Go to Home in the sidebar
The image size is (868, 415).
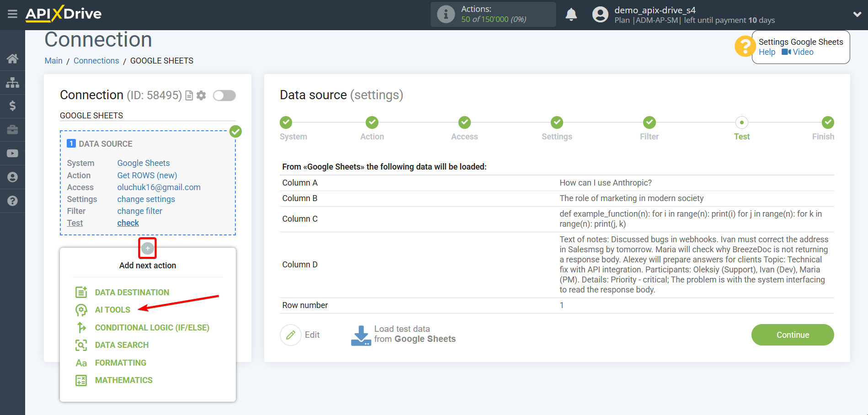point(12,59)
